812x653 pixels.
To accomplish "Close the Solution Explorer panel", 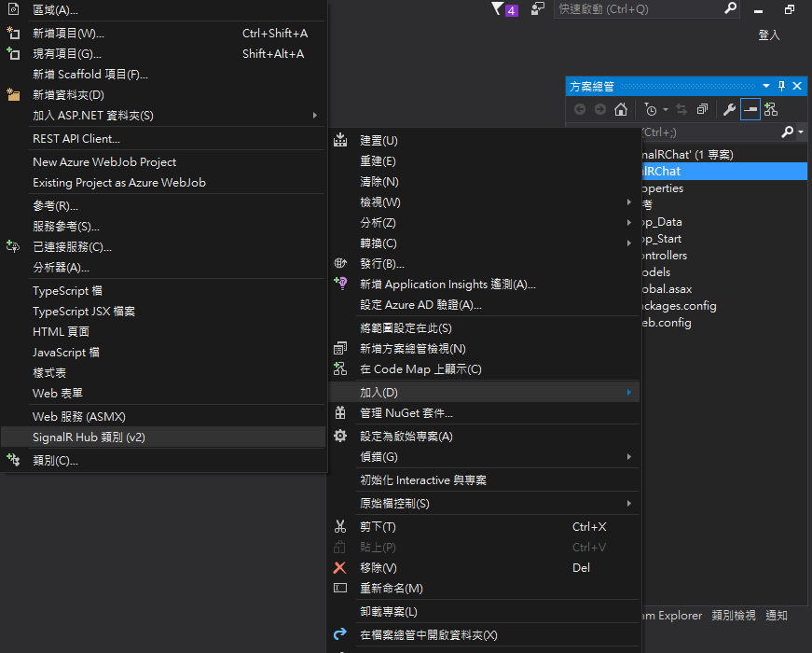I will [797, 86].
